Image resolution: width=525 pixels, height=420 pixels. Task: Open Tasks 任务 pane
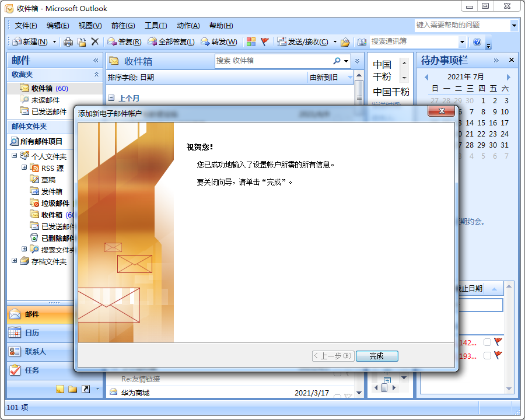pyautogui.click(x=40, y=370)
